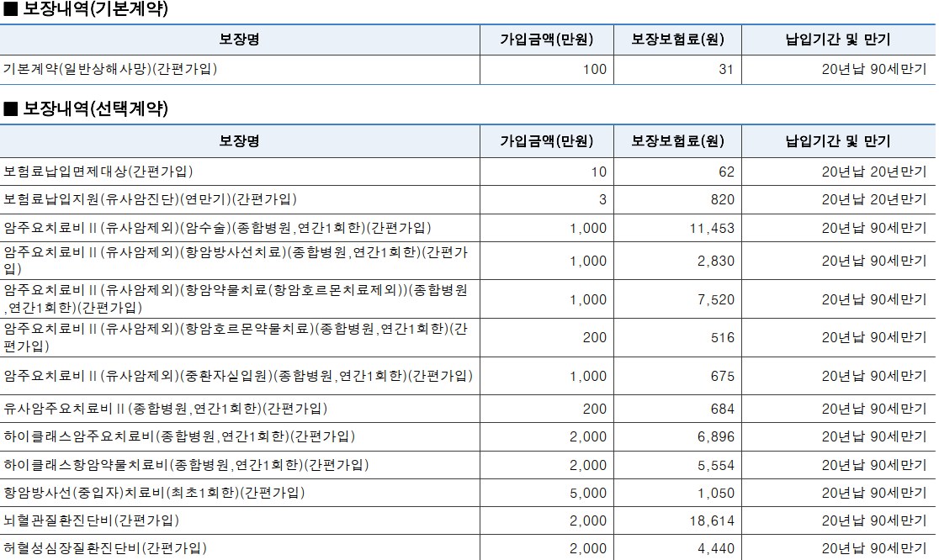Click premium value '18,614'

712,520
